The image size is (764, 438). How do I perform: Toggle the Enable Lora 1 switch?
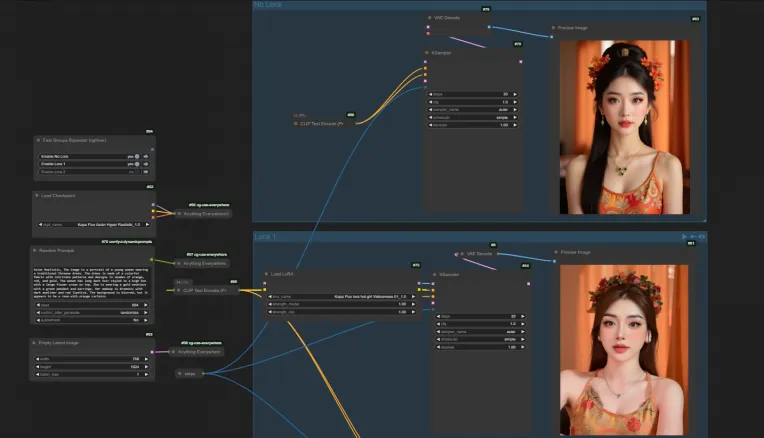tap(135, 164)
